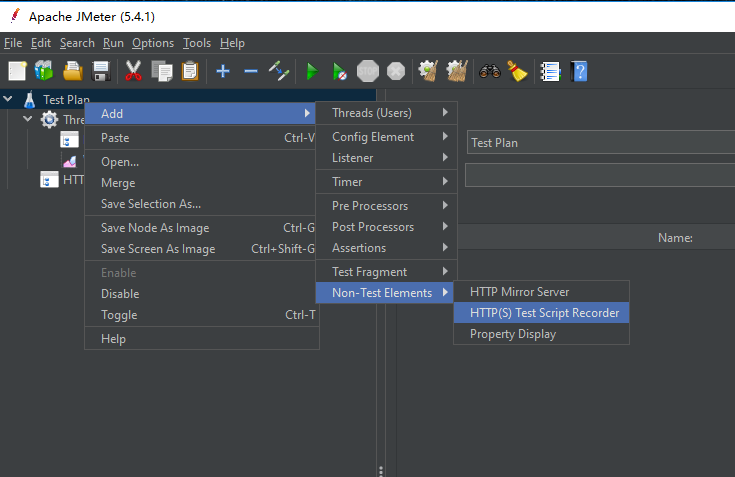Open the Add context submenu

coord(201,114)
